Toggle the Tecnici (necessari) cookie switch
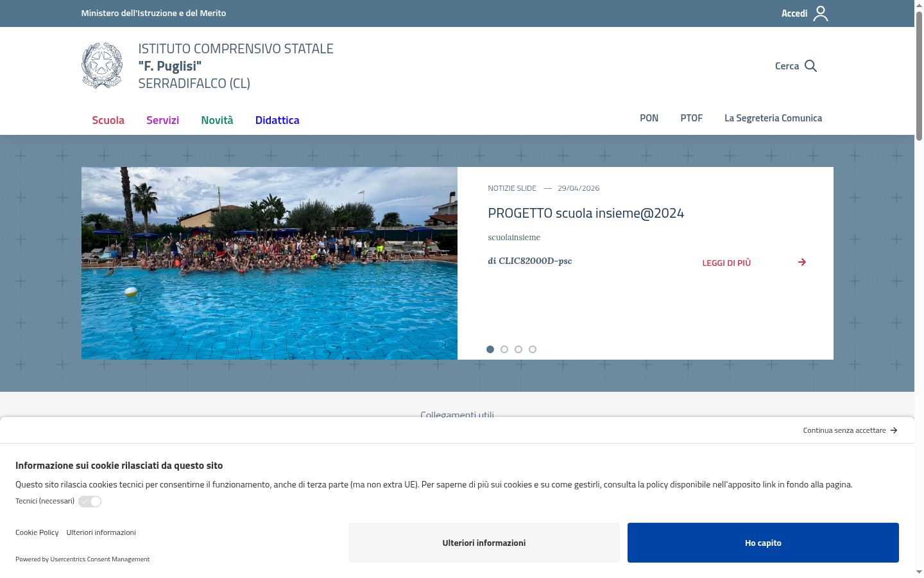The width and height of the screenshot is (924, 578). [x=90, y=502]
